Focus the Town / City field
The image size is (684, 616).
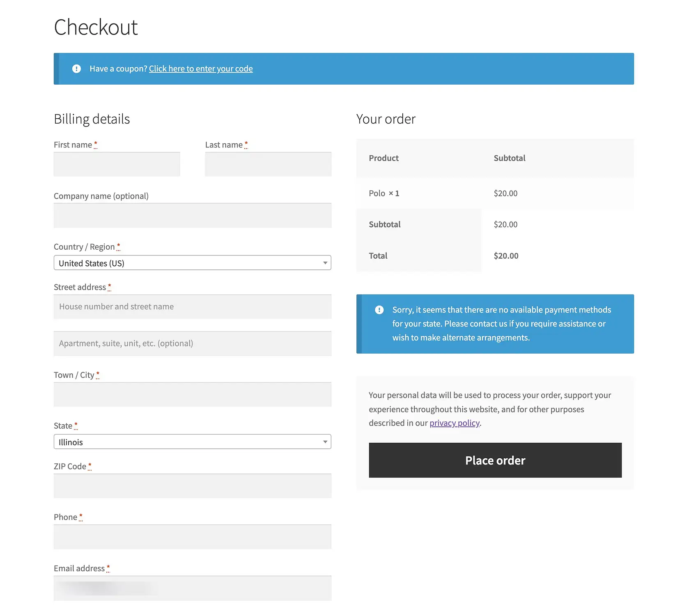[x=192, y=395]
